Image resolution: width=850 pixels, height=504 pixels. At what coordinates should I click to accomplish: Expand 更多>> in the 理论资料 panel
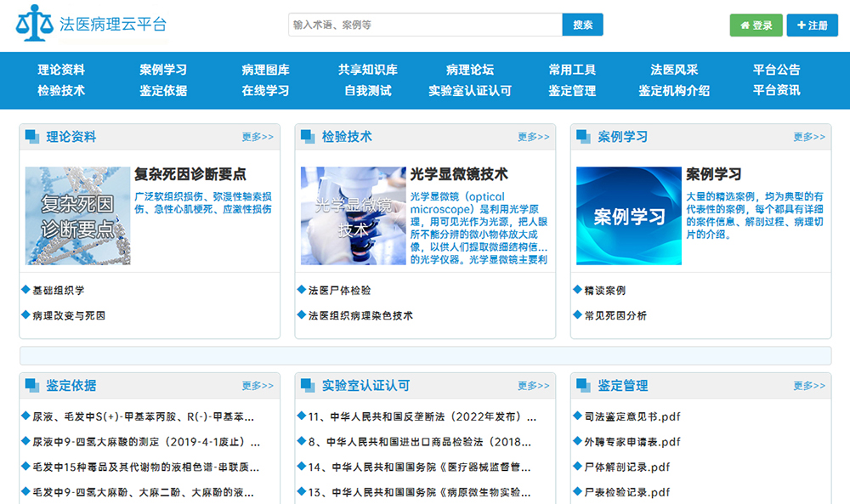pyautogui.click(x=258, y=137)
